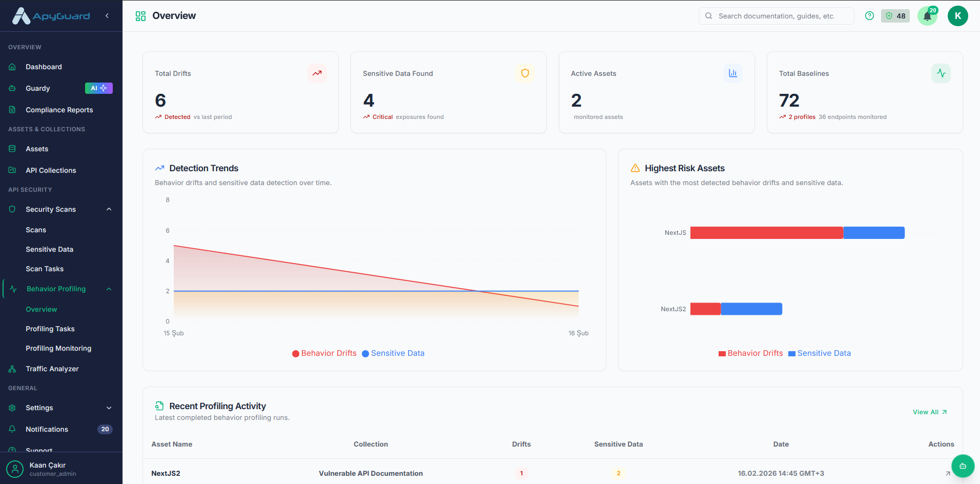980x484 pixels.
Task: Toggle Behavior Drifts in Detection Trends legend
Action: point(324,353)
